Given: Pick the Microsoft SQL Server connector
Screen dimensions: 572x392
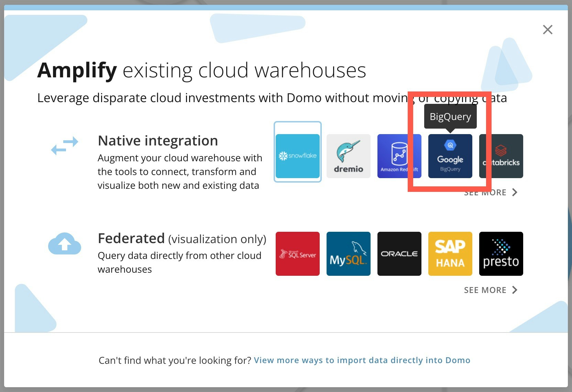Looking at the screenshot, I should pyautogui.click(x=297, y=253).
